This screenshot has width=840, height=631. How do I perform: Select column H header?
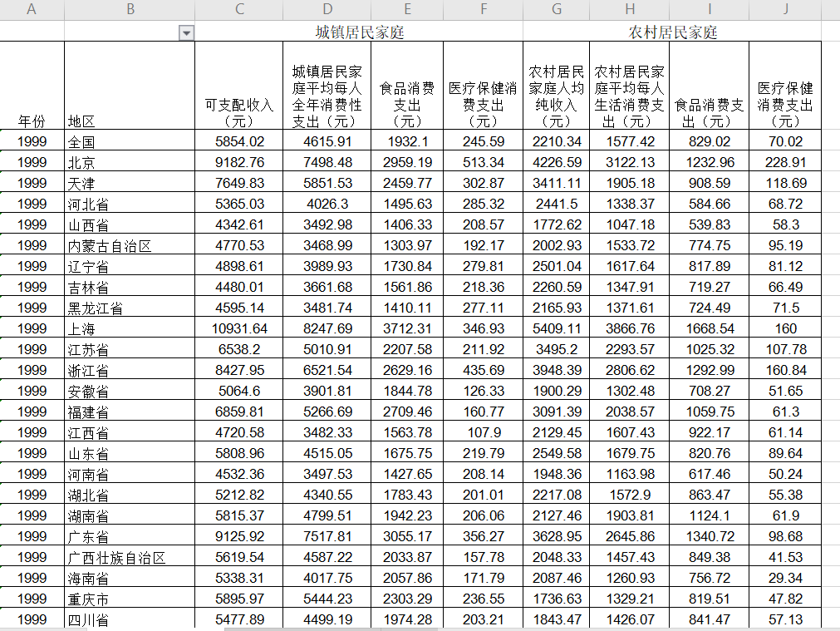coord(630,10)
